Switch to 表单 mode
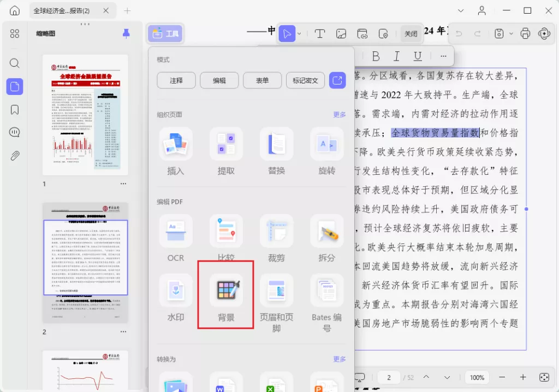559x392 pixels. (x=262, y=80)
